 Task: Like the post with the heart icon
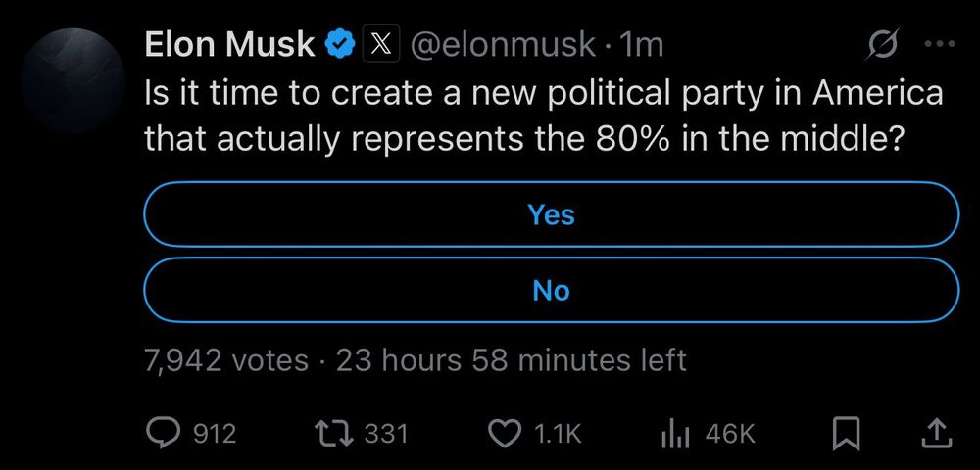pos(505,433)
